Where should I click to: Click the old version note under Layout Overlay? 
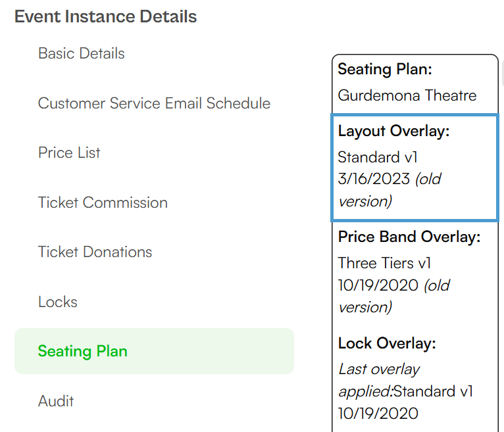[390, 190]
